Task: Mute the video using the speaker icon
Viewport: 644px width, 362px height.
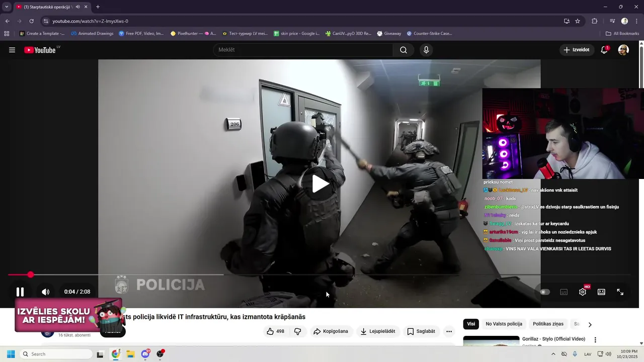Action: pos(45,292)
